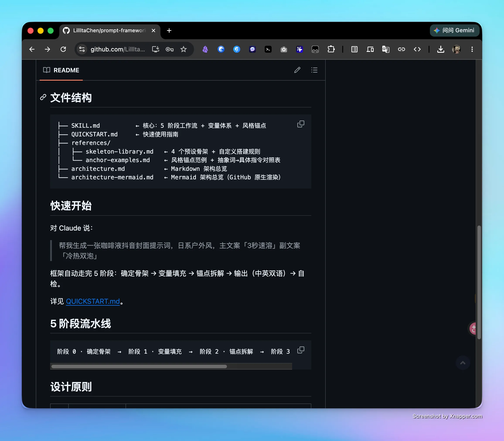Open a new browser tab
The width and height of the screenshot is (504, 441).
coord(169,31)
